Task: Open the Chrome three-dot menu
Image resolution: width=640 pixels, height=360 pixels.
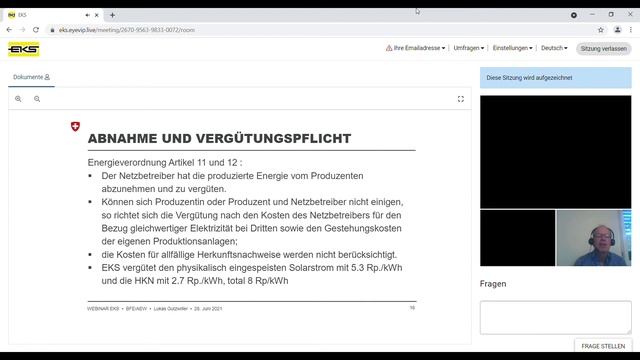Action: pyautogui.click(x=631, y=30)
